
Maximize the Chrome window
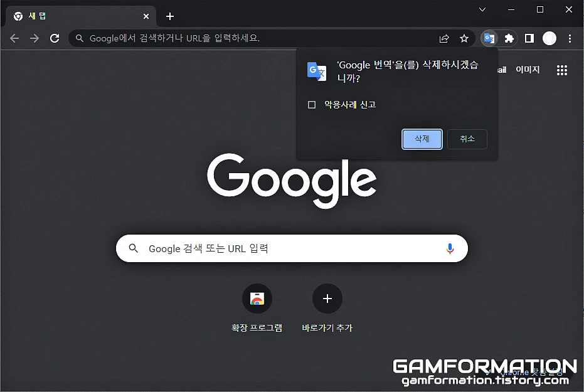[540, 9]
